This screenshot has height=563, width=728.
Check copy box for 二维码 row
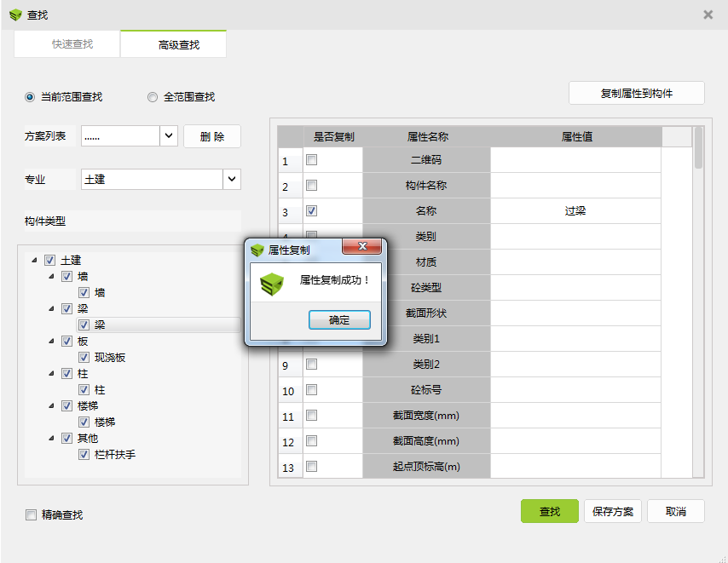coord(311,160)
